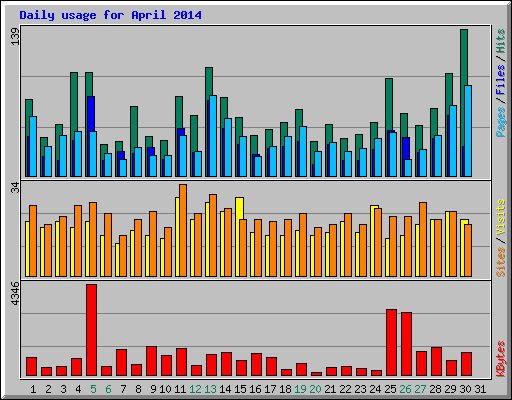The image size is (512, 400).
Task: Click the light blue pages bar for day 13
Action: coord(213,136)
